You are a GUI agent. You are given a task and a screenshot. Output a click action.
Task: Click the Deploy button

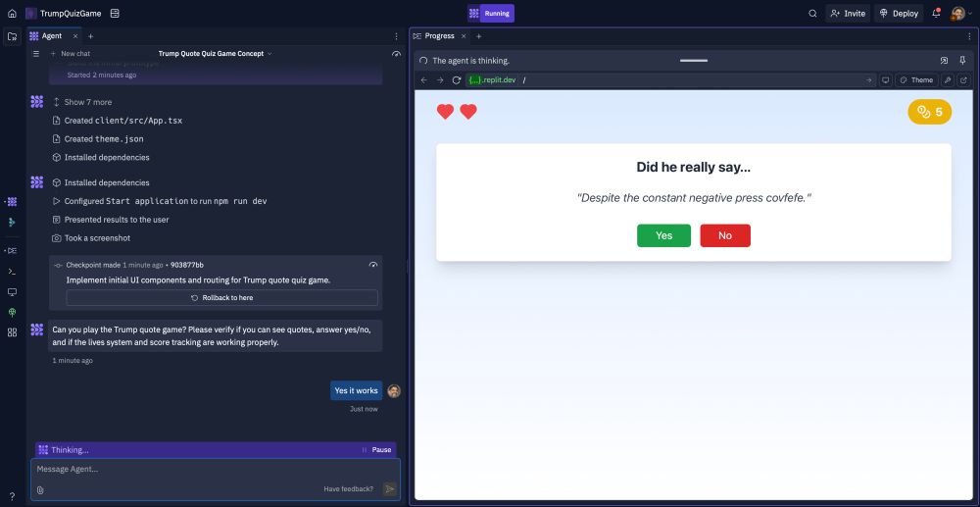899,13
